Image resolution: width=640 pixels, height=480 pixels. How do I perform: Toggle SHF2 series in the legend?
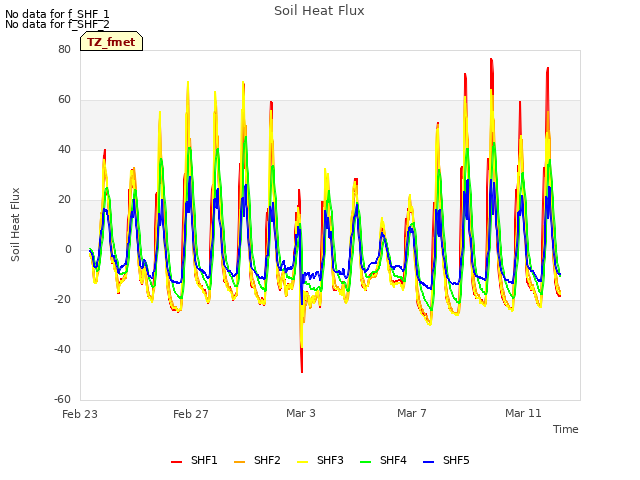tap(257, 460)
